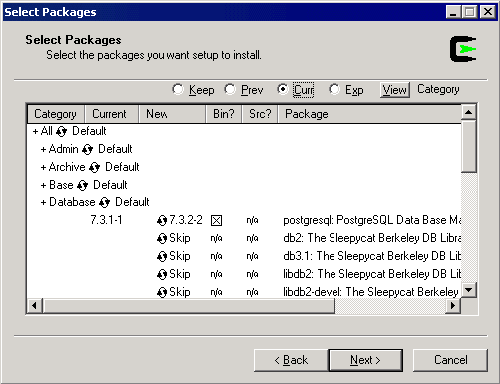The height and width of the screenshot is (384, 500).
Task: Minimize the Select Packages window
Action: pos(453,12)
